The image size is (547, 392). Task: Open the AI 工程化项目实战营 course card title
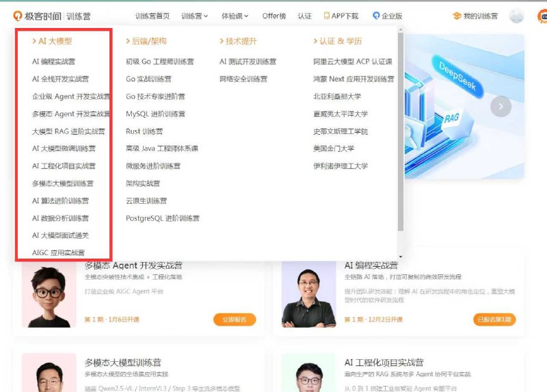pyautogui.click(x=384, y=363)
